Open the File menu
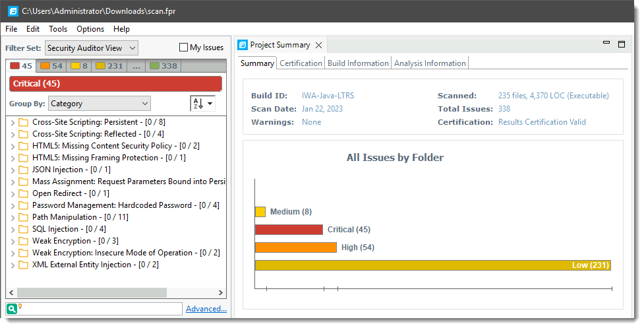 (11, 29)
